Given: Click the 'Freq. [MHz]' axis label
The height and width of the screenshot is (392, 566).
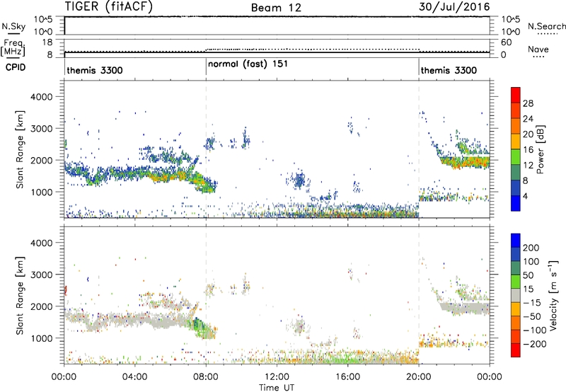Looking at the screenshot, I should 13,47.
